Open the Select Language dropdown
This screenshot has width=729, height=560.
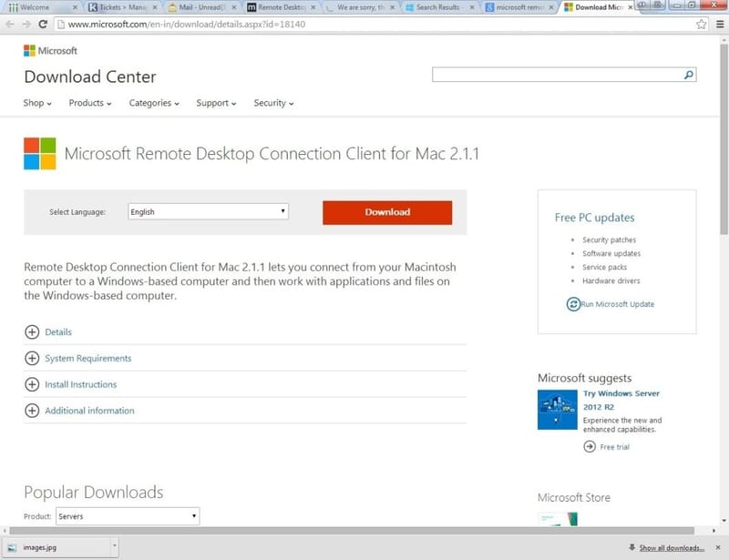click(208, 211)
